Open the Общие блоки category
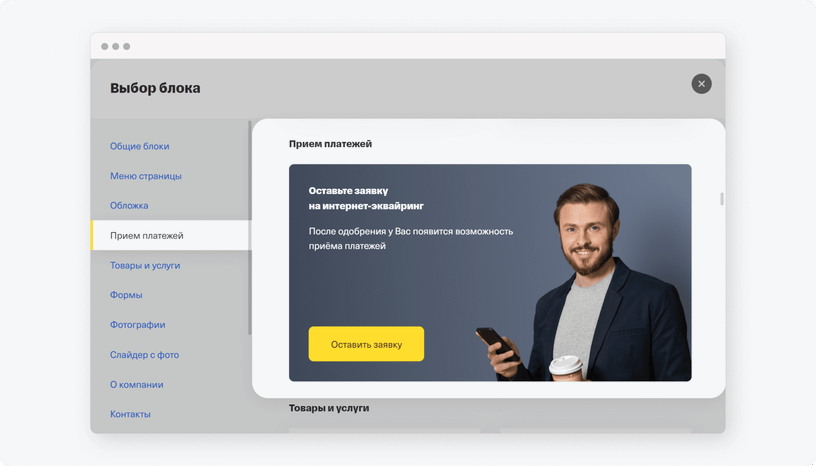 tap(139, 146)
